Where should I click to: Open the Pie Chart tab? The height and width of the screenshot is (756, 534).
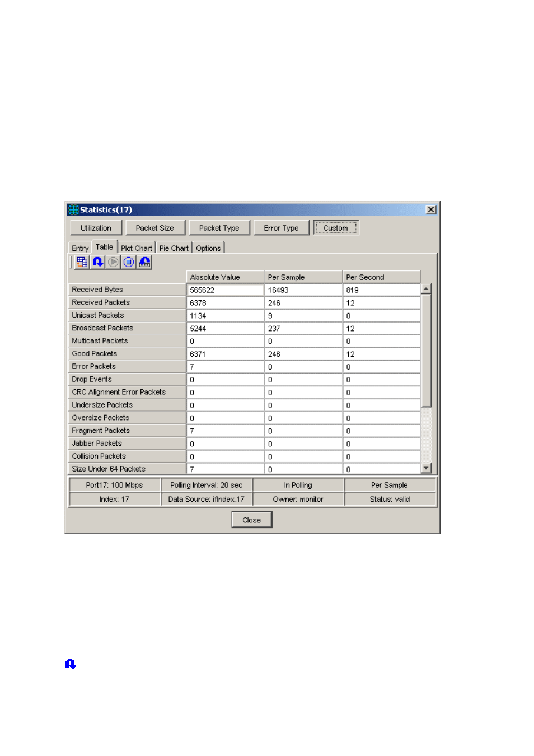174,248
